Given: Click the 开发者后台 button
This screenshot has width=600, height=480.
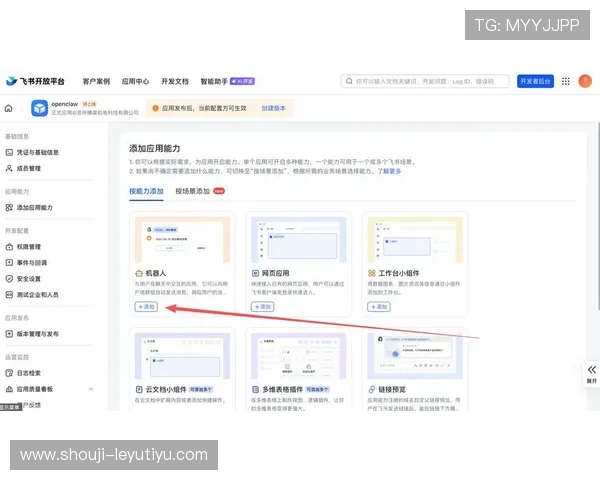Looking at the screenshot, I should 535,81.
